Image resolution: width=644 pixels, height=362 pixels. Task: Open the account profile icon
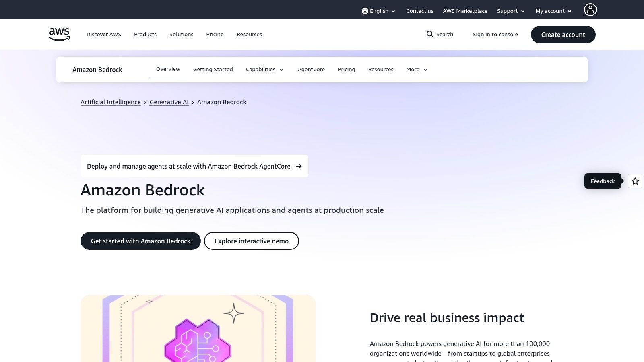coord(590,10)
